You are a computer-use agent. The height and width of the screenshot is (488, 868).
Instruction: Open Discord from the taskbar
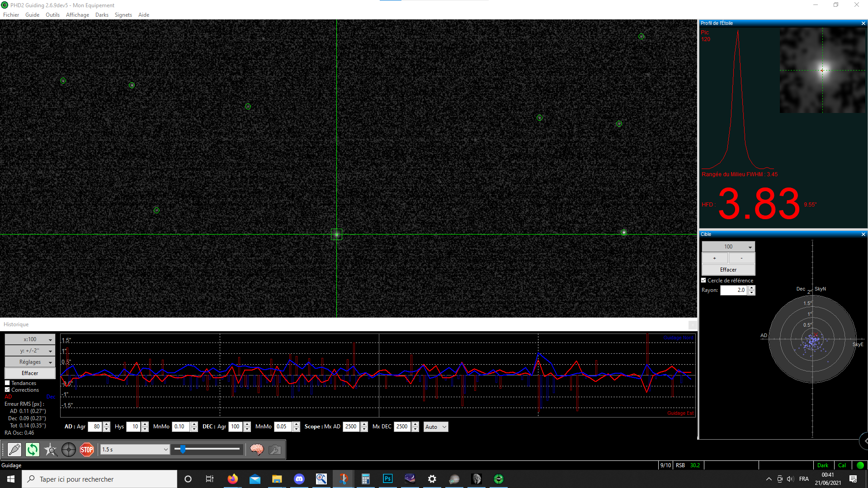coord(299,479)
